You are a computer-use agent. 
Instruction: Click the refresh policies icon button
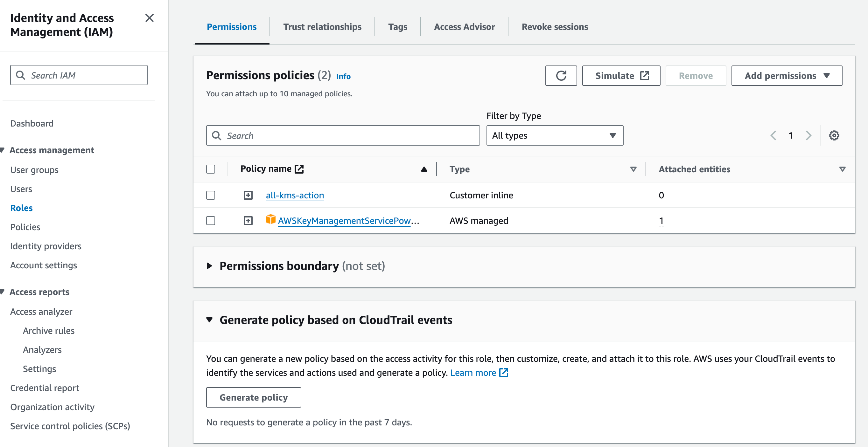pyautogui.click(x=561, y=76)
